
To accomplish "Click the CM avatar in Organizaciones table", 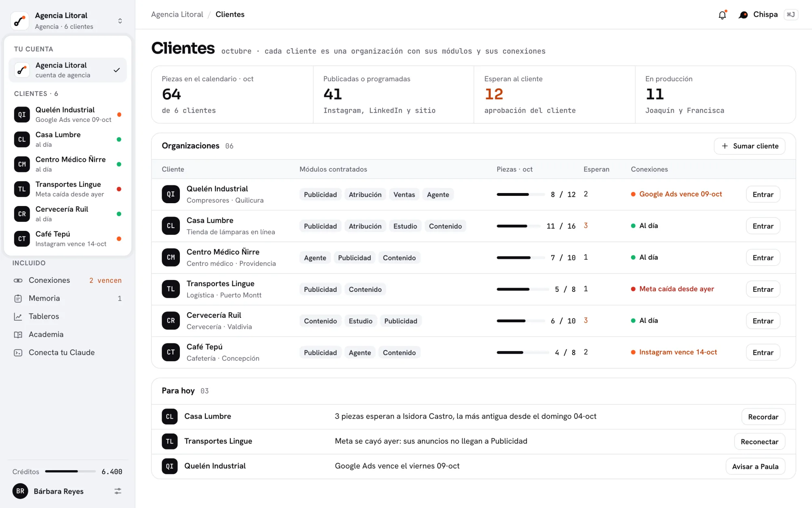I will point(171,258).
